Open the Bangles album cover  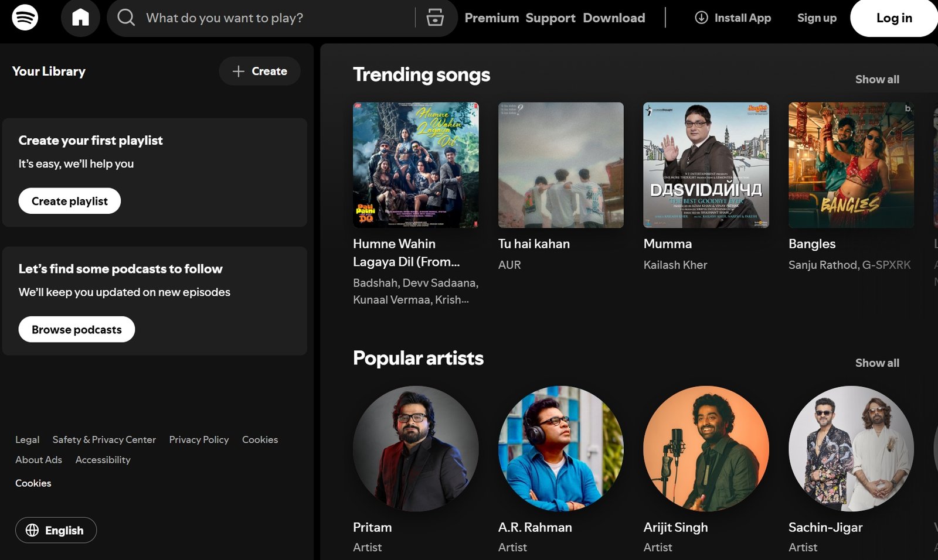pyautogui.click(x=851, y=165)
